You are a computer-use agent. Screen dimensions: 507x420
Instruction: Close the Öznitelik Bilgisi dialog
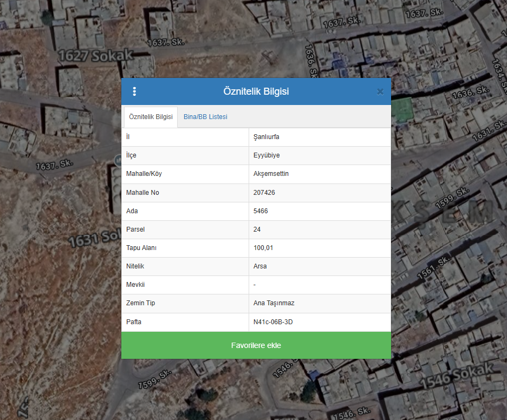380,91
